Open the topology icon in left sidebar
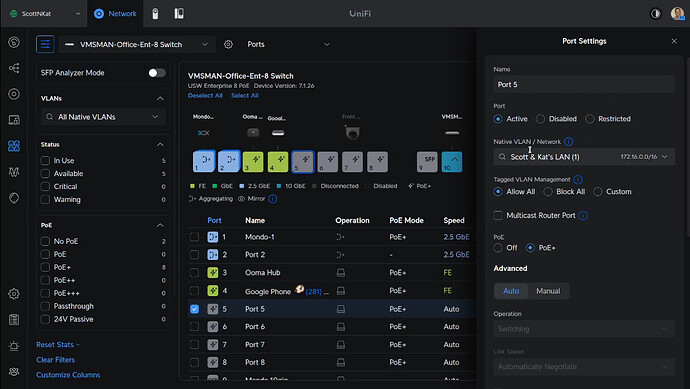This screenshot has height=389, width=690. 14,68
